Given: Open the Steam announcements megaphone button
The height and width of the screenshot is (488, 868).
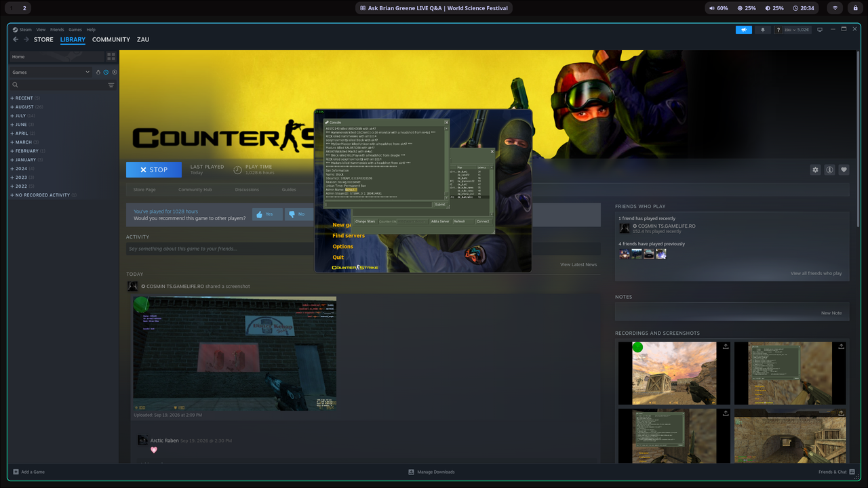Looking at the screenshot, I should pyautogui.click(x=744, y=30).
